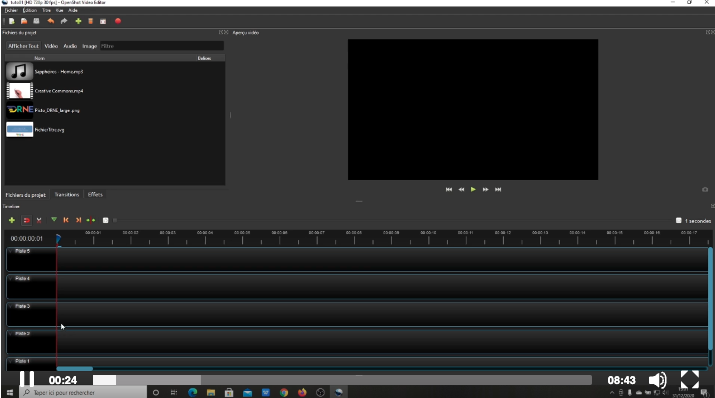This screenshot has height=398, width=715.
Task: Open the Aide menu
Action: 73,10
